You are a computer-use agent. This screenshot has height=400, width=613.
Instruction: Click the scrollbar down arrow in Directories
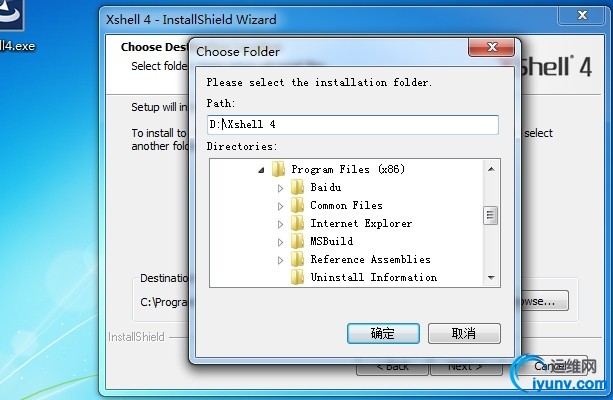(491, 278)
